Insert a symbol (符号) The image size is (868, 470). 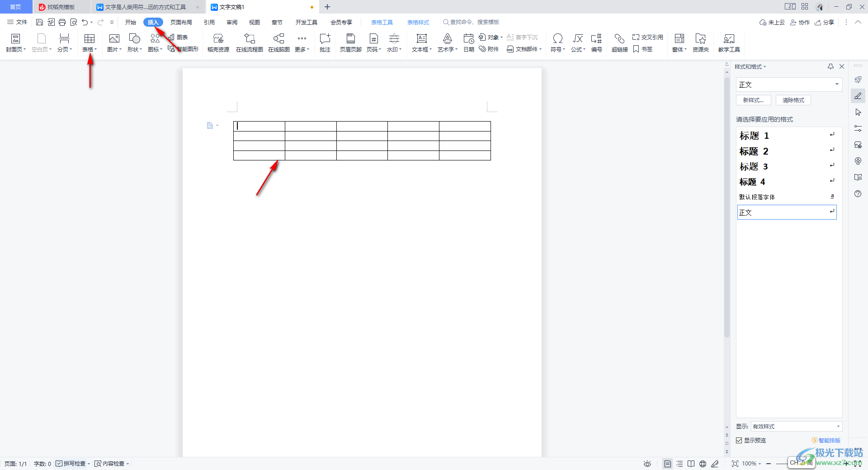click(558, 43)
